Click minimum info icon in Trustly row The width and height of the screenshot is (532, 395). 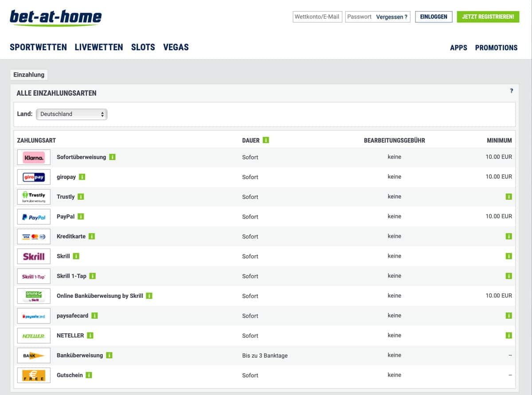point(509,197)
